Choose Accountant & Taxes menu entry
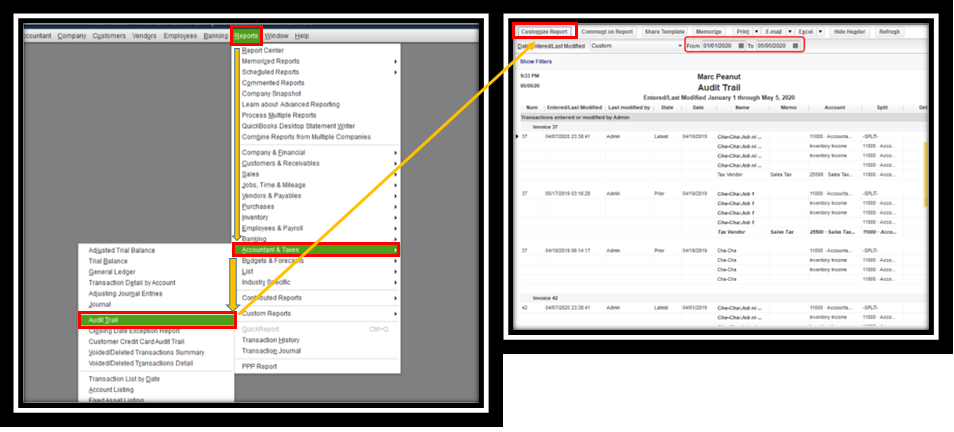The width and height of the screenshot is (954, 432). tap(316, 249)
